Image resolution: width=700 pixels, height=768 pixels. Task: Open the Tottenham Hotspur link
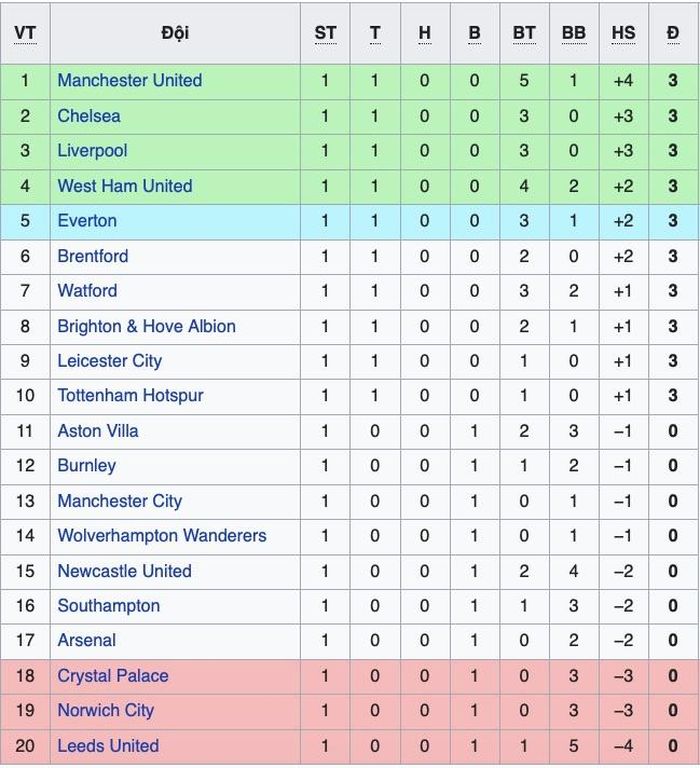point(130,396)
